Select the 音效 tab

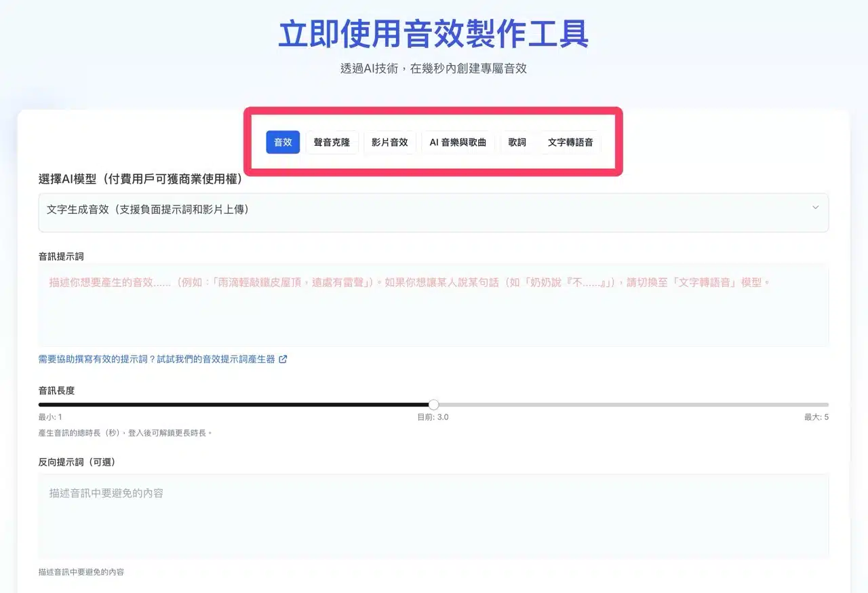coord(283,142)
